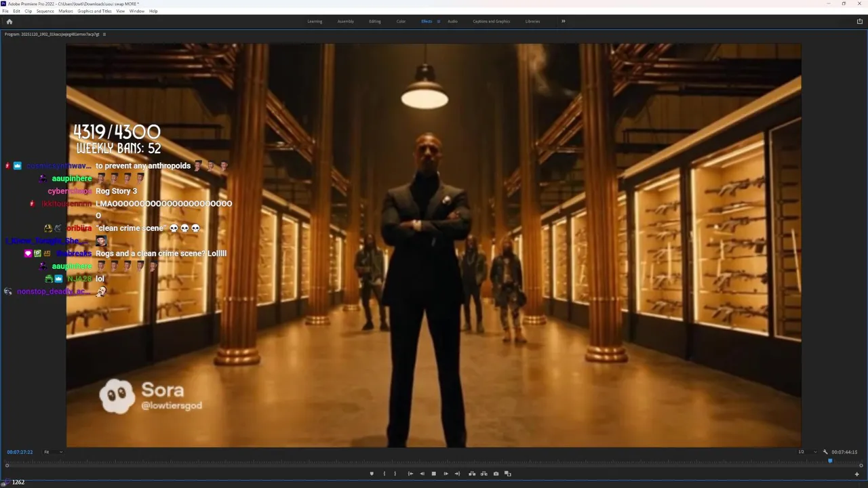
Task: Open the 1/2 playback resolution dropdown
Action: [808, 452]
